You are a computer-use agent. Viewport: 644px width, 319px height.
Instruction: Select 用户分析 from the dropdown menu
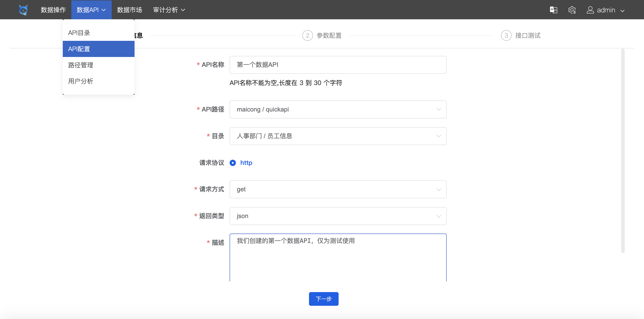(80, 81)
